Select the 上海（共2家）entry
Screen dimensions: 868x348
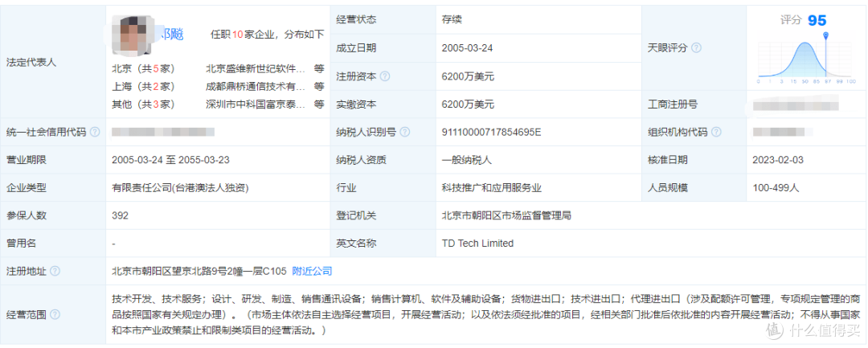click(143, 86)
